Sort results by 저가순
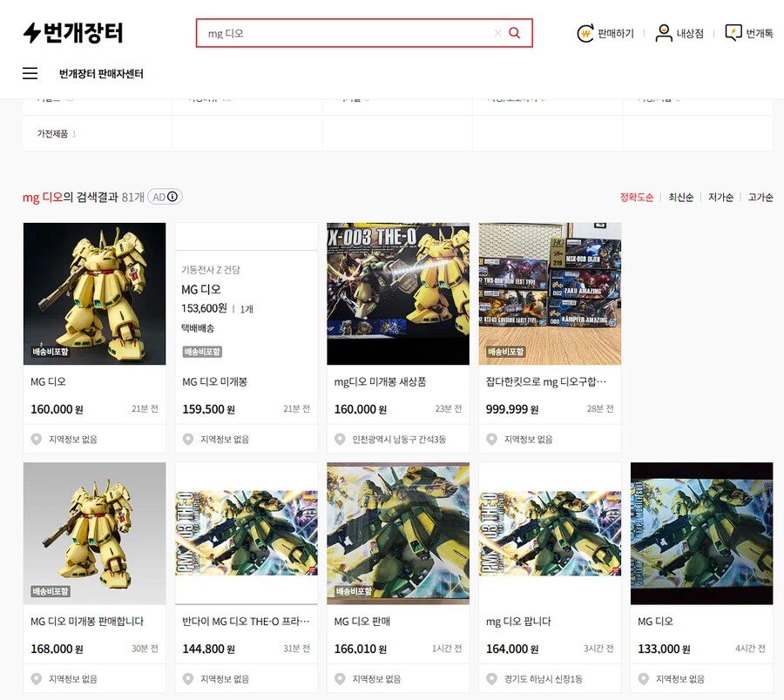The width and height of the screenshot is (784, 700). pos(720,198)
